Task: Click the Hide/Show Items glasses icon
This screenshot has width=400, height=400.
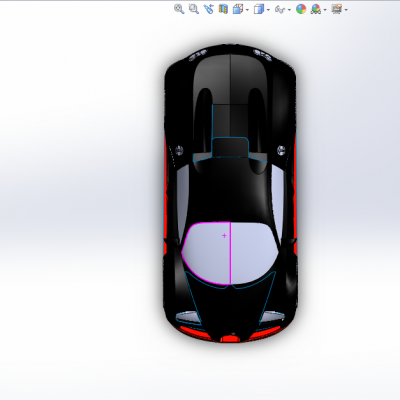Action: click(x=280, y=9)
